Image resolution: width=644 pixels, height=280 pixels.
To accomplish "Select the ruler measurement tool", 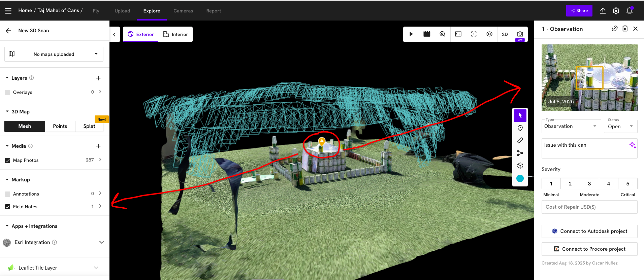I will click(520, 141).
